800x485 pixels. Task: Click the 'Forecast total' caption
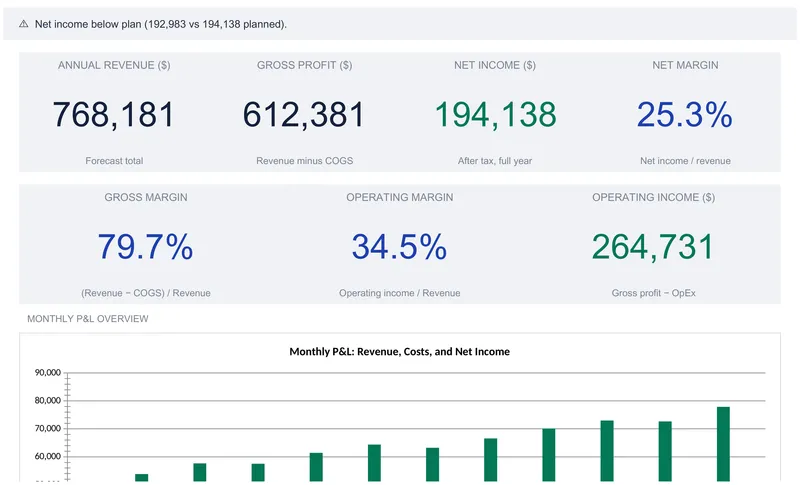click(x=114, y=161)
